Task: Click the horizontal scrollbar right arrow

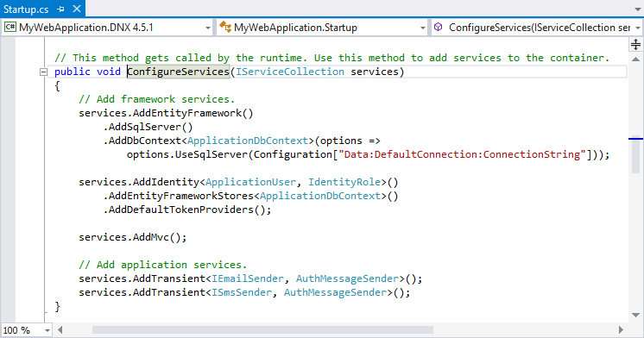Action: coord(621,329)
